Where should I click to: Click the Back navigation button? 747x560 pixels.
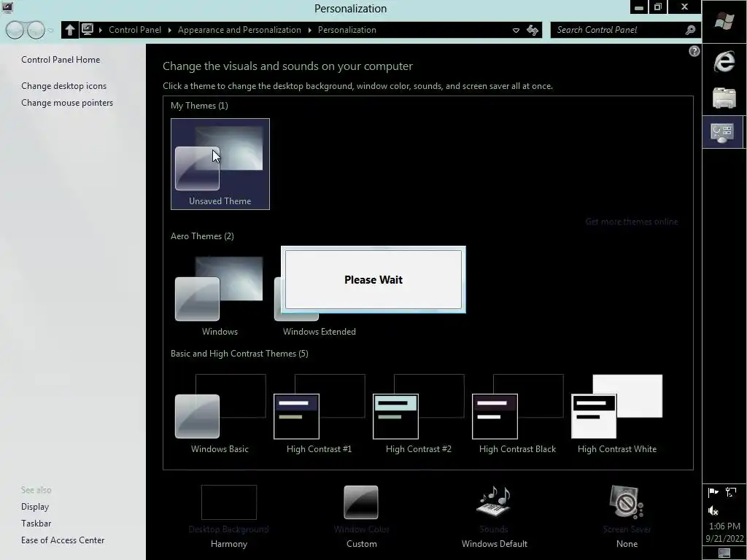coord(15,30)
